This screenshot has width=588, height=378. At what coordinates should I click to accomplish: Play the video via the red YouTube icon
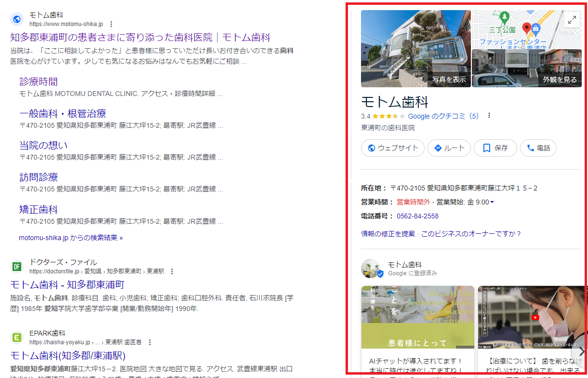tap(535, 317)
